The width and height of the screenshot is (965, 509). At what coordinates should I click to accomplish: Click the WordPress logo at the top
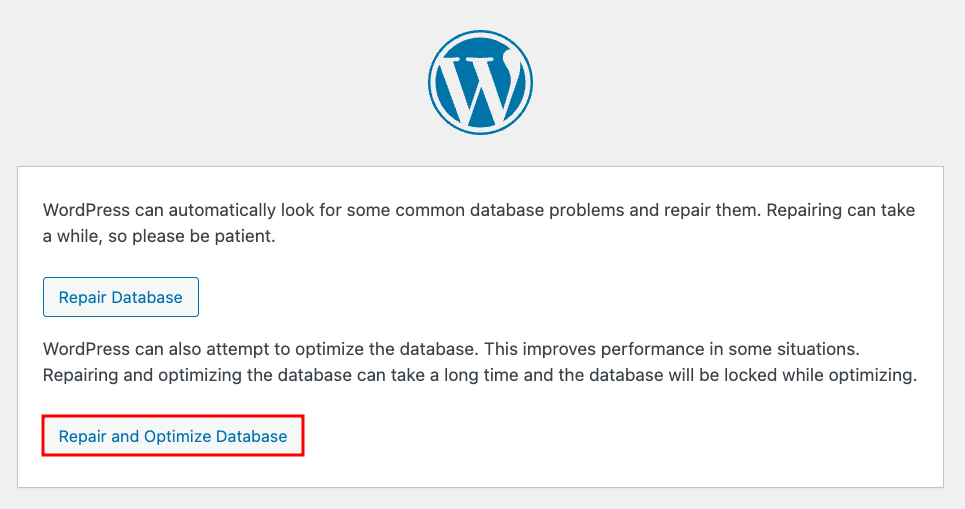[x=480, y=81]
